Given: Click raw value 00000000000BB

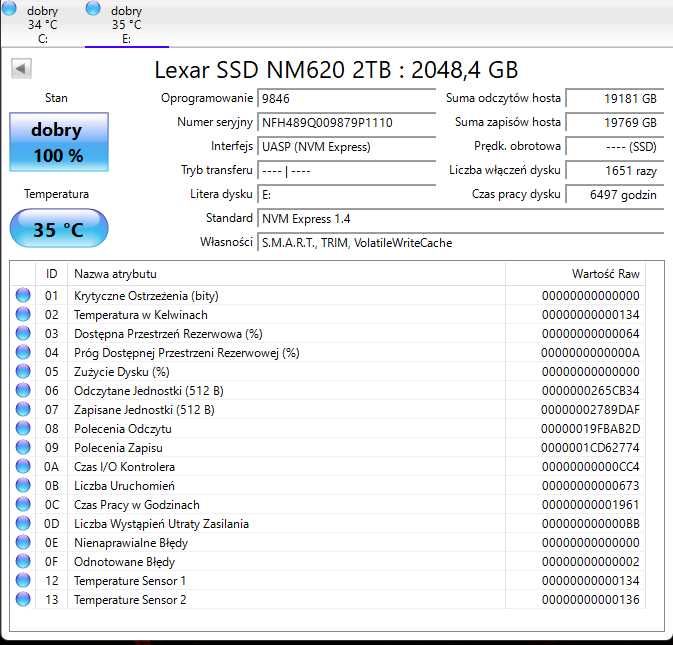Looking at the screenshot, I should pos(591,524).
